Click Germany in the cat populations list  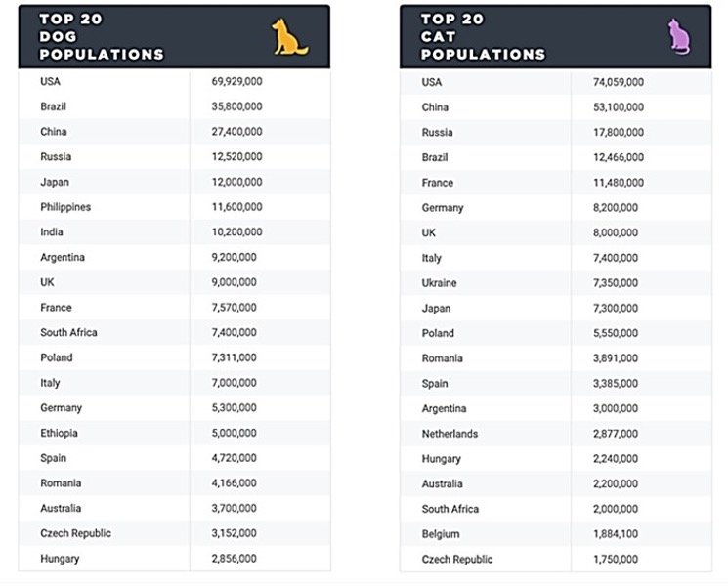[443, 208]
